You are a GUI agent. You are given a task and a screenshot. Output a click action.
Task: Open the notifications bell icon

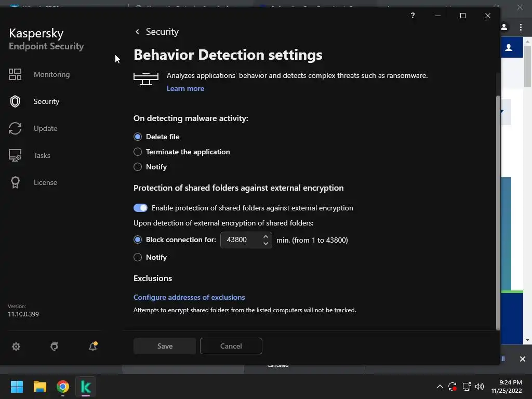[x=93, y=347]
